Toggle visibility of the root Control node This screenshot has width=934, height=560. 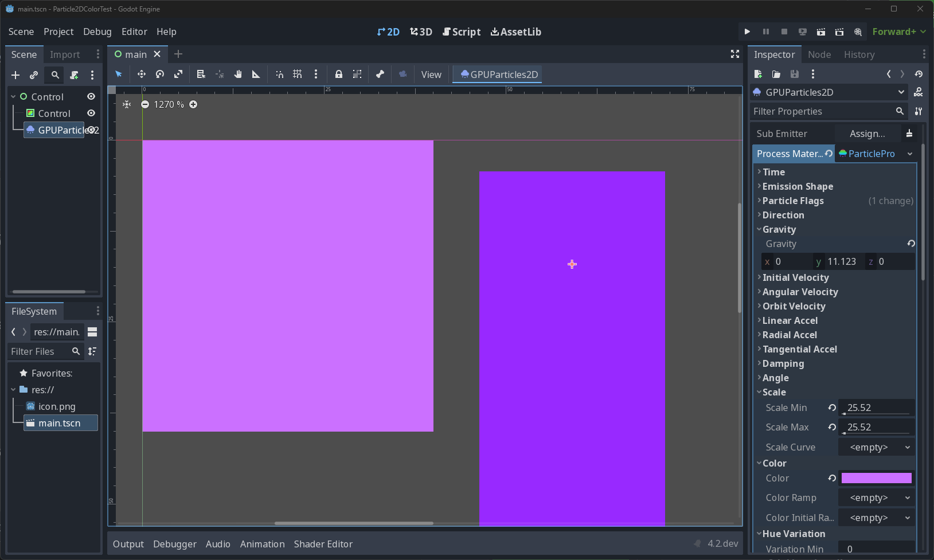click(x=91, y=96)
